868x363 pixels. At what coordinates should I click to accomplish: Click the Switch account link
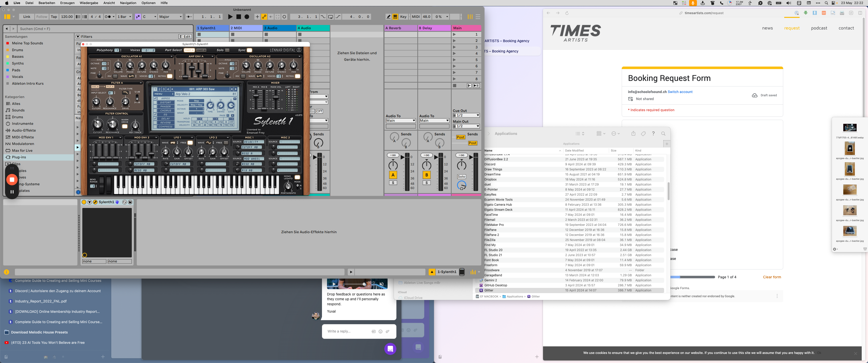[x=680, y=92]
